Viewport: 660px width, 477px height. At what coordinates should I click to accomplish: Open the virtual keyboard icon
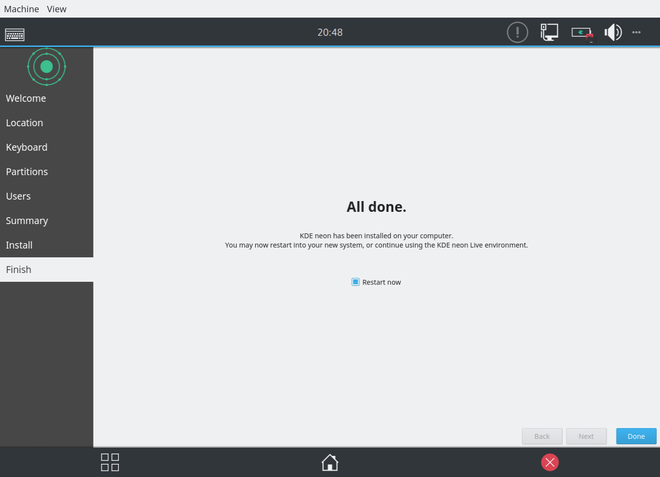[15, 33]
